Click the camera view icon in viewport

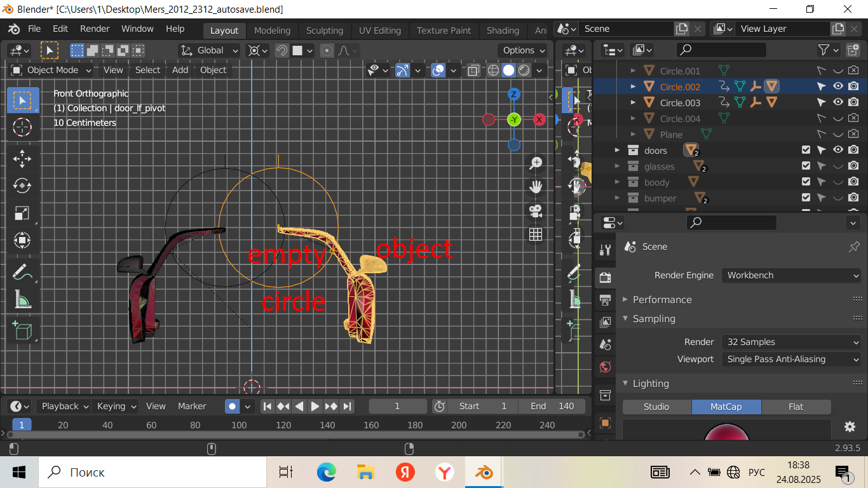pyautogui.click(x=536, y=210)
